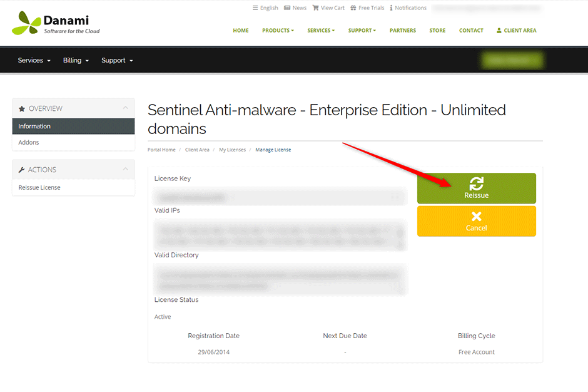Open CLIENT AREA link
Viewport: 588px width, 392px height.
pyautogui.click(x=516, y=31)
